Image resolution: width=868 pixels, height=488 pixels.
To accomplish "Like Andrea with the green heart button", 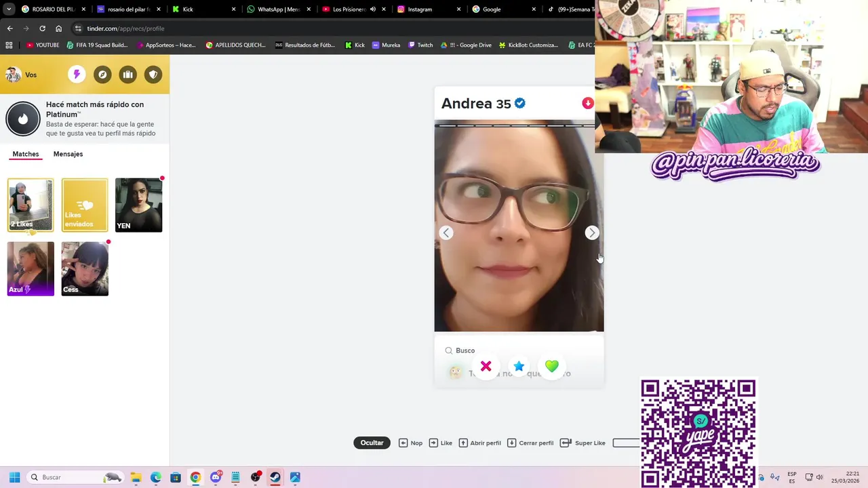I will pos(552,367).
